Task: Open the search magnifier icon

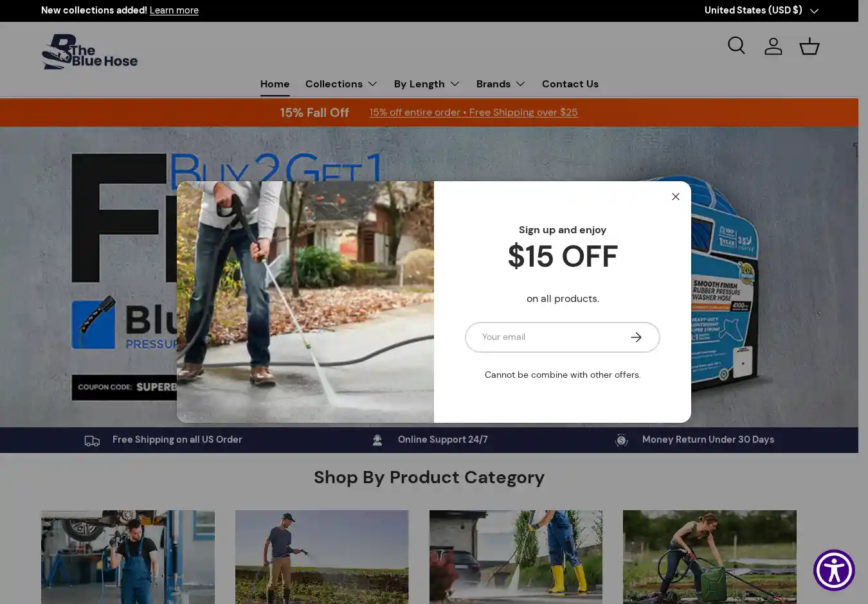Action: pos(736,46)
